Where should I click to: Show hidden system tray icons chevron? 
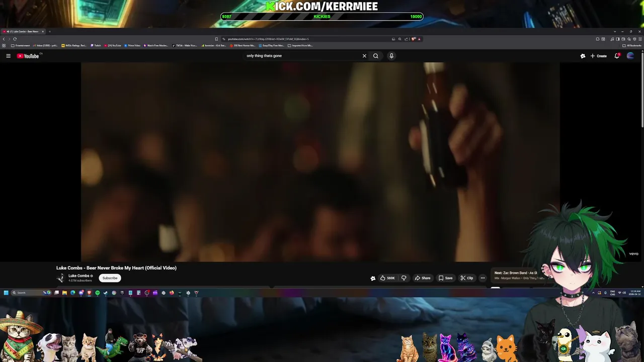(x=593, y=293)
